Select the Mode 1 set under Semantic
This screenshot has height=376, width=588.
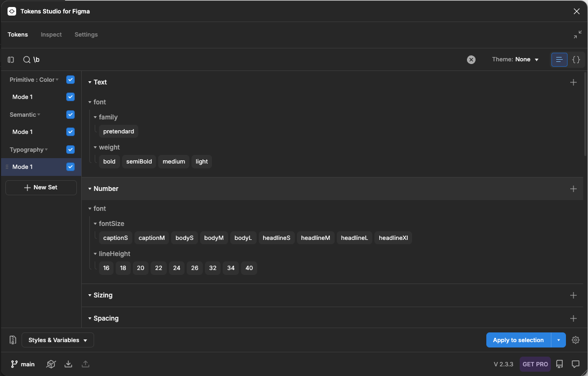[23, 132]
